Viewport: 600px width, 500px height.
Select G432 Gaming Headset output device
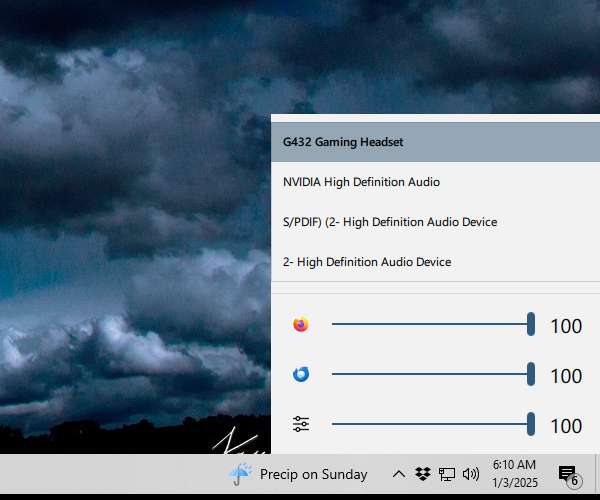click(435, 142)
